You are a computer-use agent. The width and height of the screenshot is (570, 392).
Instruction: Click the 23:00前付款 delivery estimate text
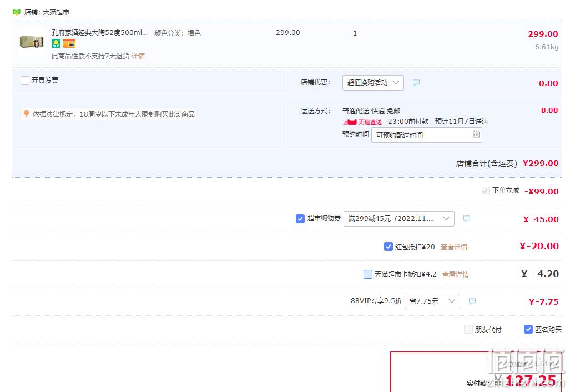tap(438, 122)
